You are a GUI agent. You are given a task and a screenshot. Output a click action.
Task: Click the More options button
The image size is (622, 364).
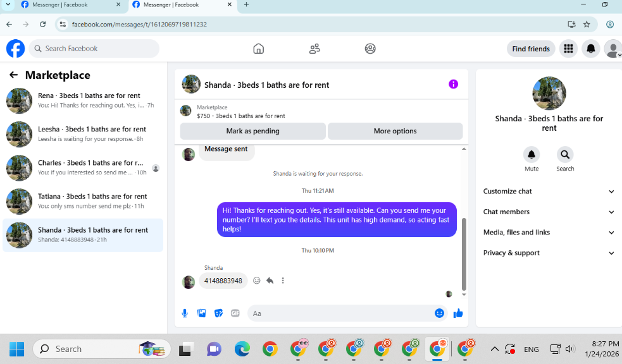pos(395,131)
